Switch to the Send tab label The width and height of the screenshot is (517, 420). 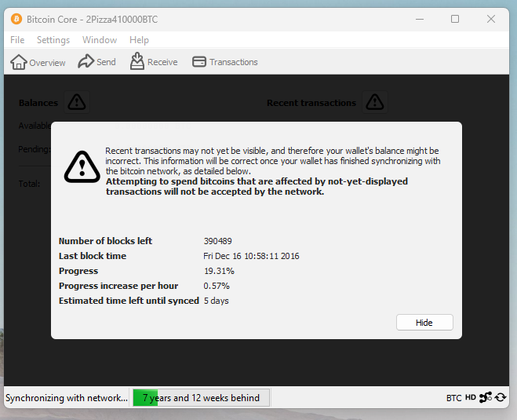point(106,62)
